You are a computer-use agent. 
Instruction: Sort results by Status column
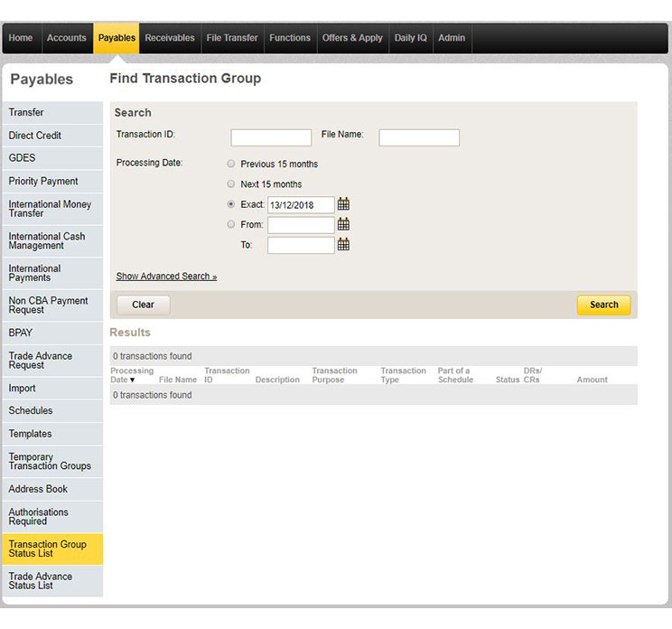[508, 380]
